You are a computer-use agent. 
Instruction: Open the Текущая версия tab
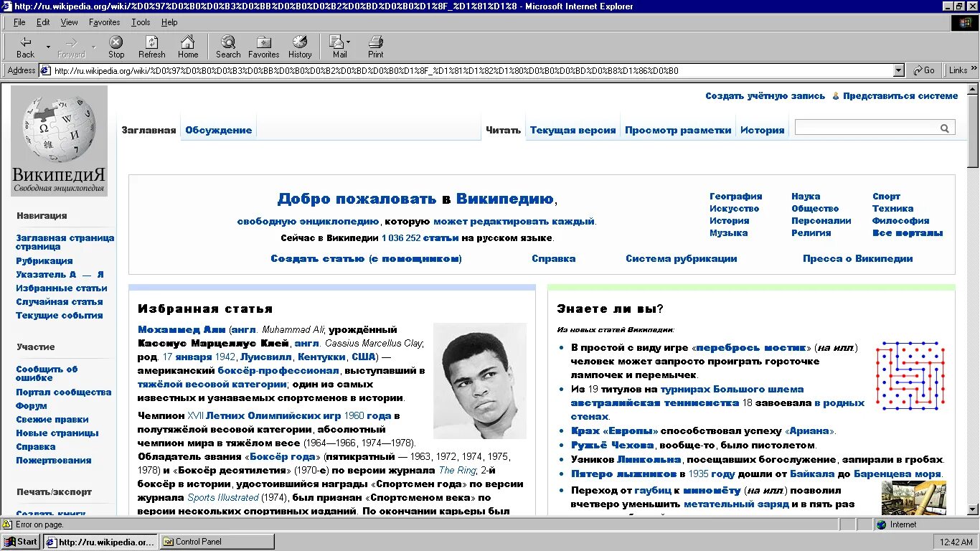[573, 130]
